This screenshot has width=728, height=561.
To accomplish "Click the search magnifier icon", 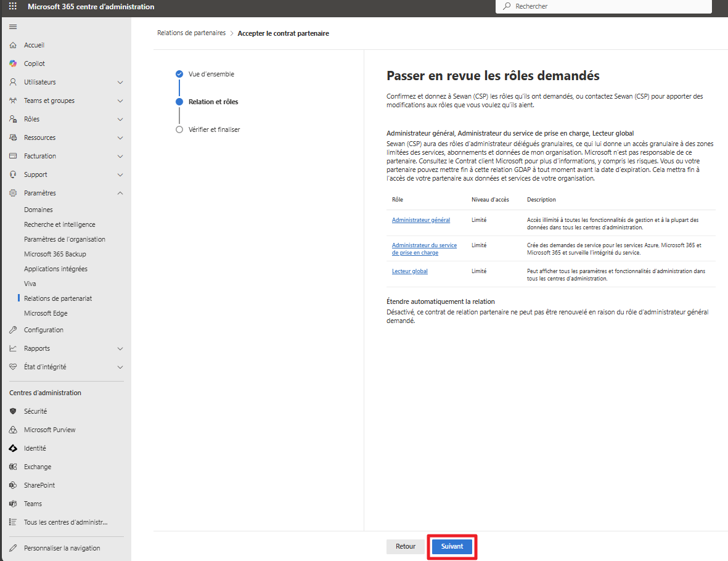I will point(507,6).
